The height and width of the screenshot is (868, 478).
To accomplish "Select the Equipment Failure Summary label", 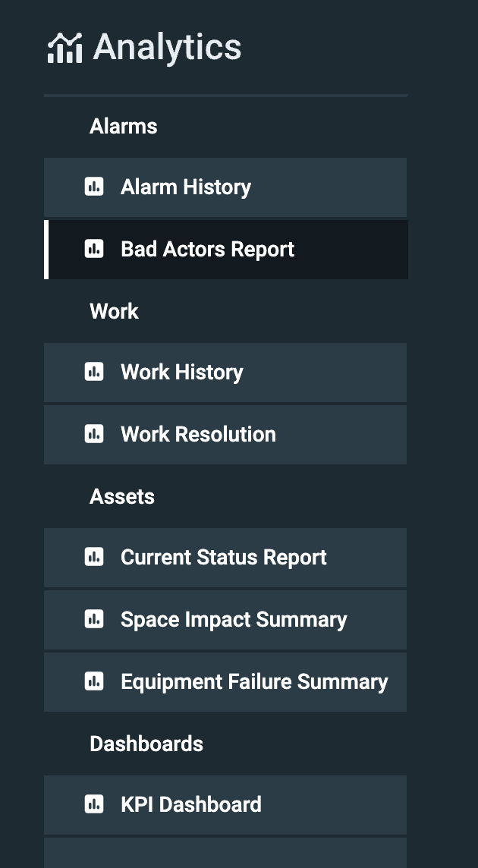I will pos(254,681).
